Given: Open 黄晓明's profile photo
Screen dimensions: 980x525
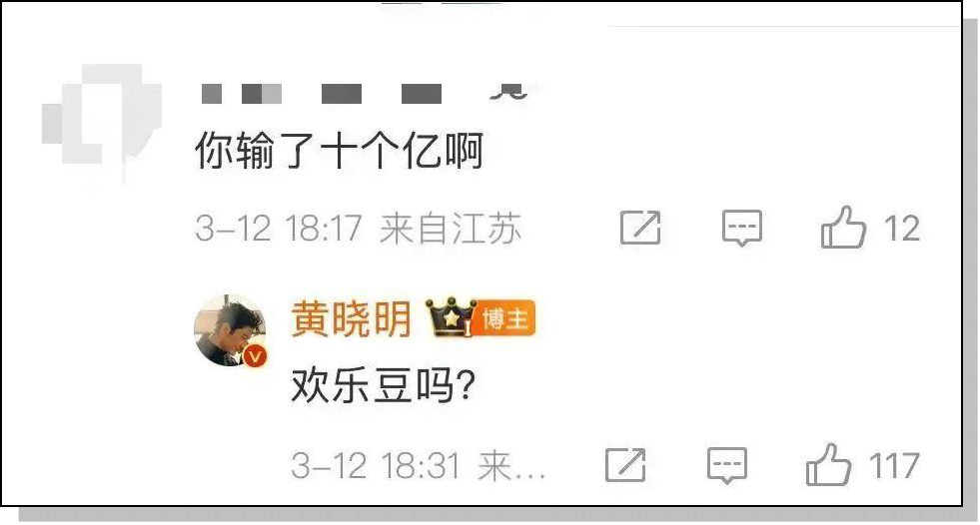Looking at the screenshot, I should click(x=230, y=330).
